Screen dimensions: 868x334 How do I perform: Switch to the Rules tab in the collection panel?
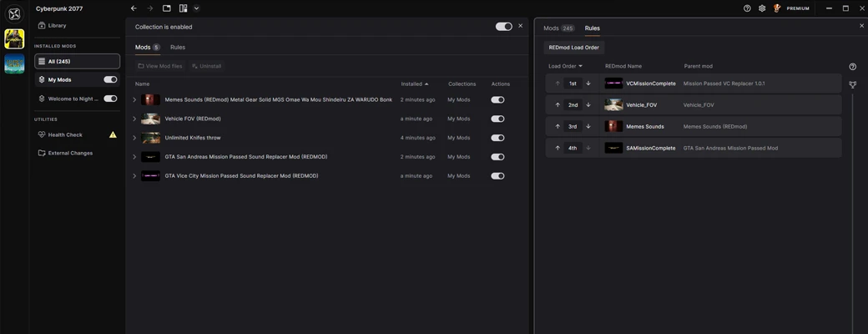pos(178,48)
